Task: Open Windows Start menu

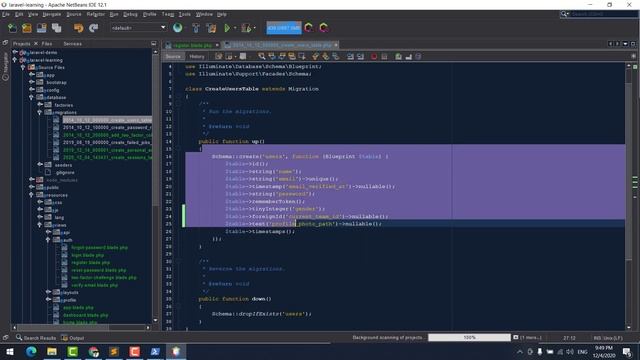Action: click(x=10, y=351)
